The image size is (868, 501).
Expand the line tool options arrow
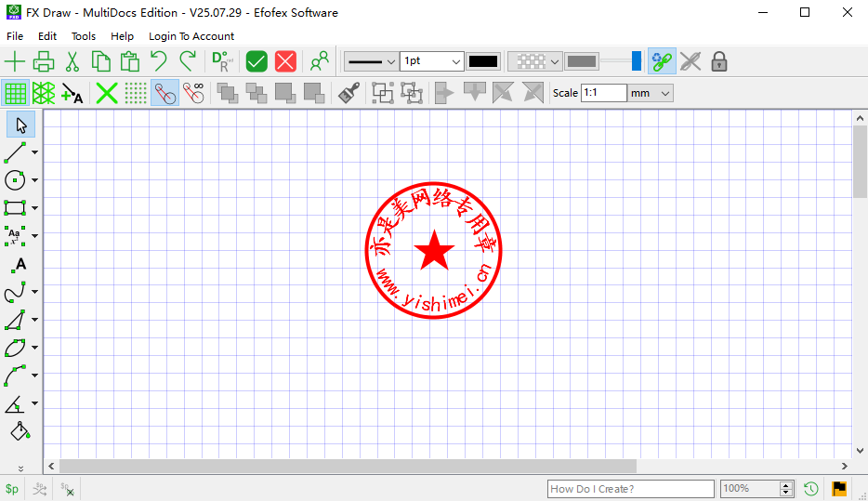coord(35,152)
